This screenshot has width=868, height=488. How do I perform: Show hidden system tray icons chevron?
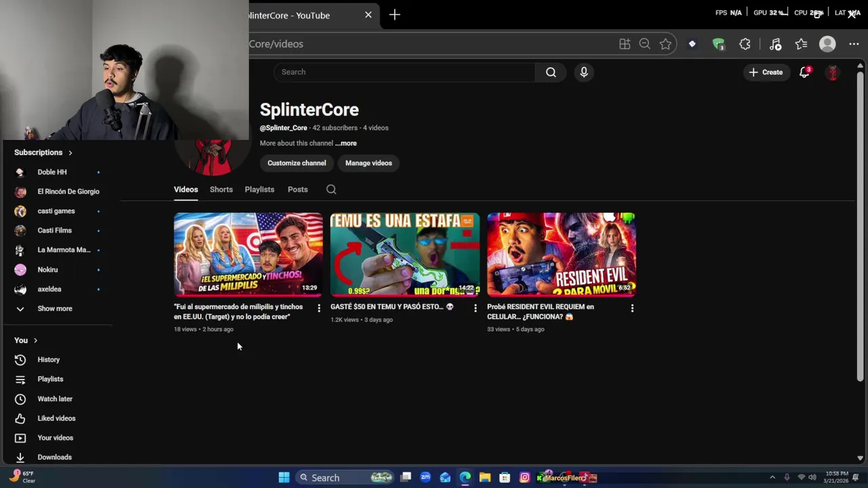[772, 478]
